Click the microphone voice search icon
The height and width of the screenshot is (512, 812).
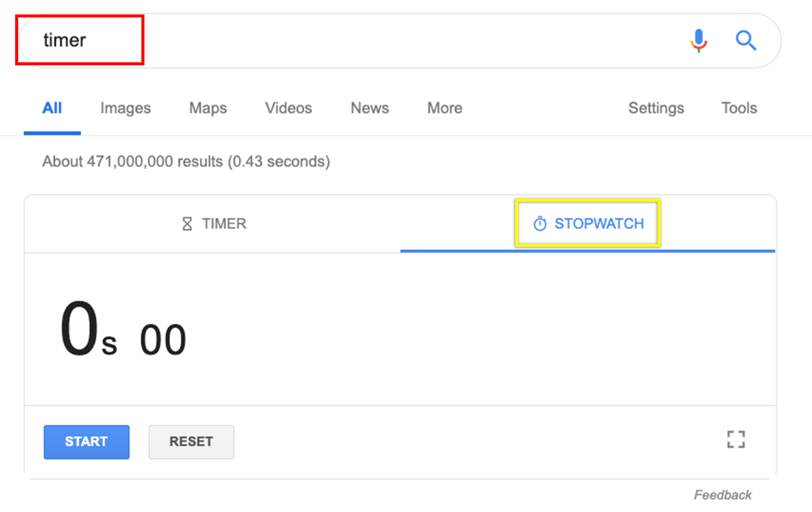coord(699,41)
